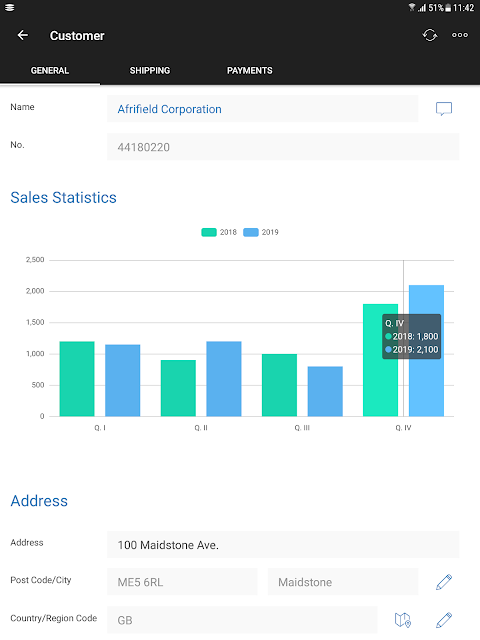The width and height of the screenshot is (480, 640).
Task: Select the Q. II 2019 blue bar
Action: click(224, 379)
